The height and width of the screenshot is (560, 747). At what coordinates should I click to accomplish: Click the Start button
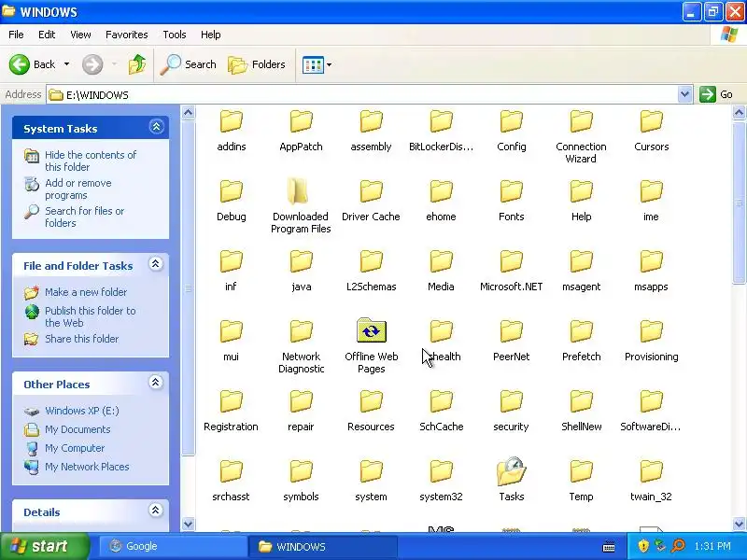44,546
